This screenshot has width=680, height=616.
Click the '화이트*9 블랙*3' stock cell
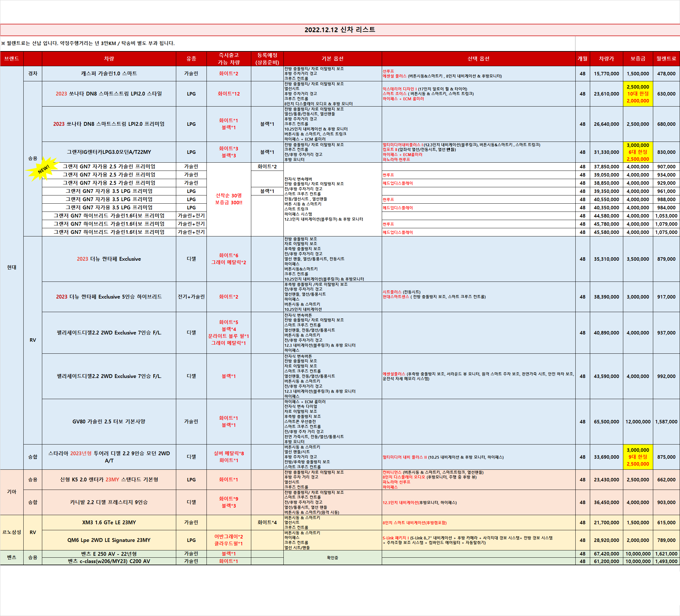click(x=229, y=502)
